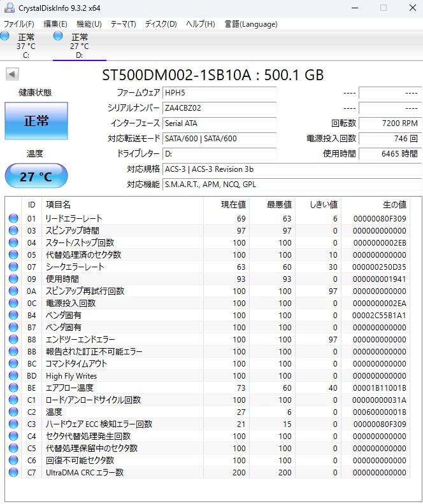Open the 機能(U) menu

tap(89, 24)
